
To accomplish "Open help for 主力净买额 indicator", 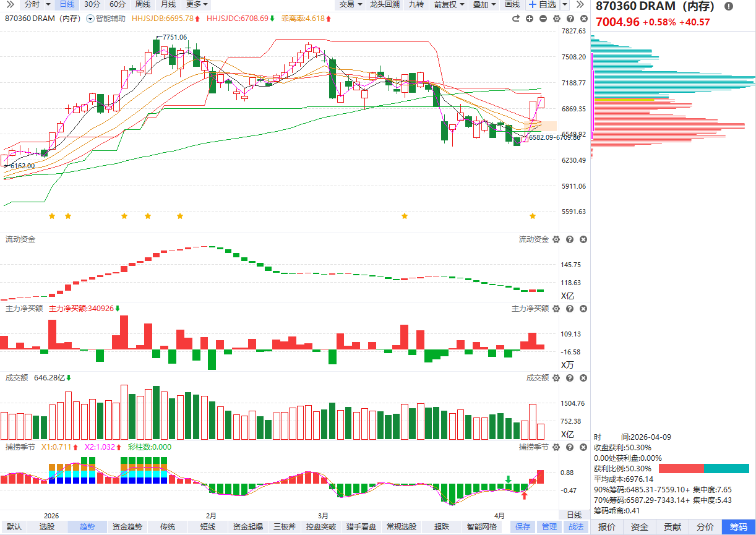I will [570, 309].
